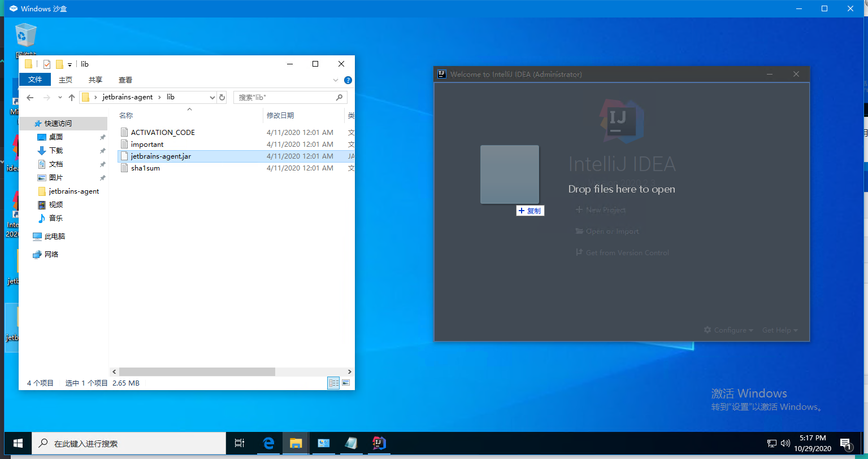Select the ACTIVATION_CODE file
The width and height of the screenshot is (868, 459).
(163, 132)
